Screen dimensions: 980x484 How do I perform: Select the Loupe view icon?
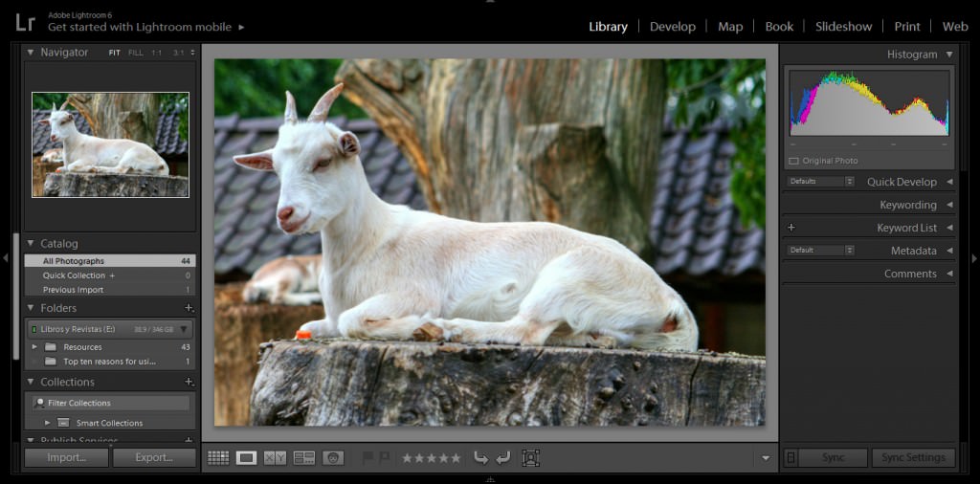click(x=246, y=458)
